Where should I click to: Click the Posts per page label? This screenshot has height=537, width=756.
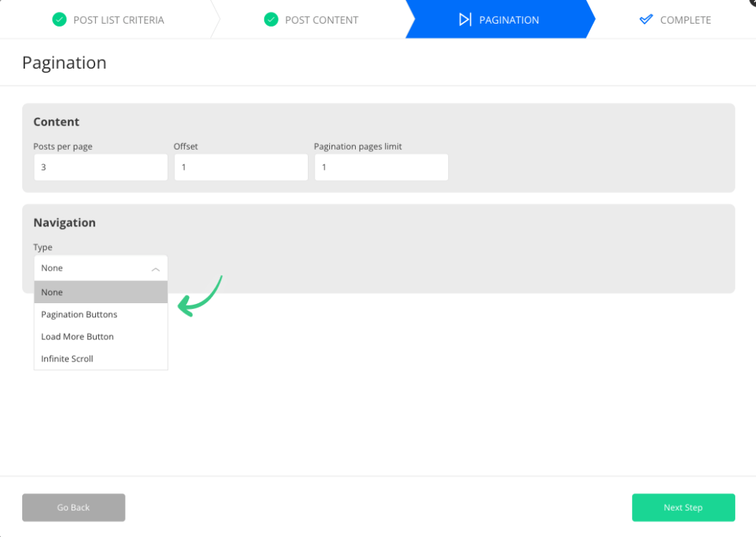coord(63,146)
